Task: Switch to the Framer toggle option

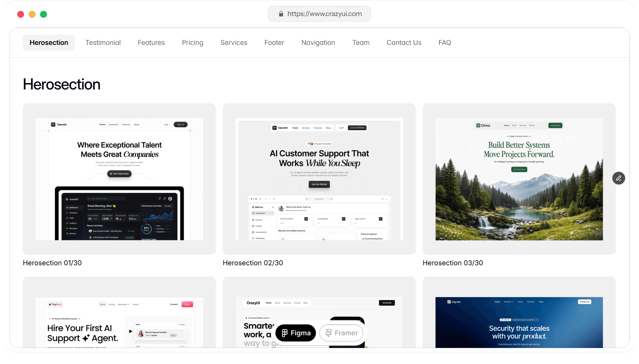Action: pyautogui.click(x=341, y=333)
